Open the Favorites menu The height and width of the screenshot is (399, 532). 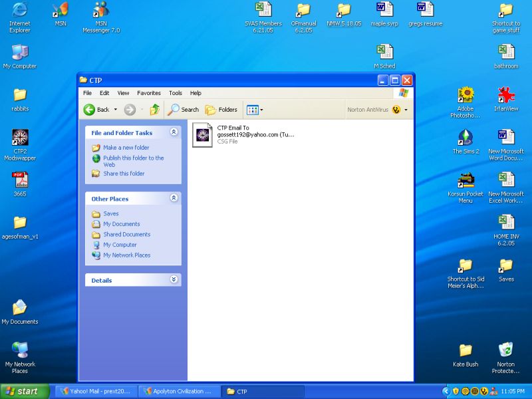(149, 93)
